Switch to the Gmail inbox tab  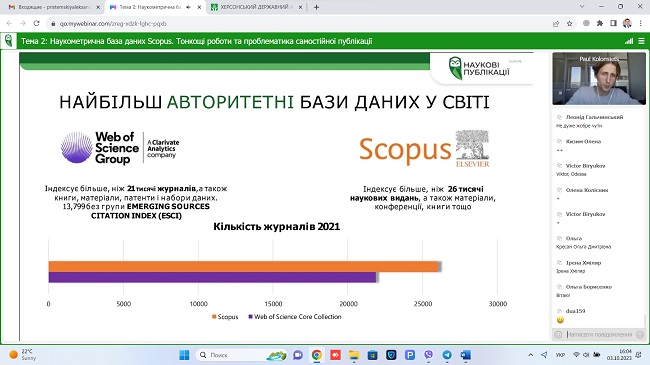point(54,7)
